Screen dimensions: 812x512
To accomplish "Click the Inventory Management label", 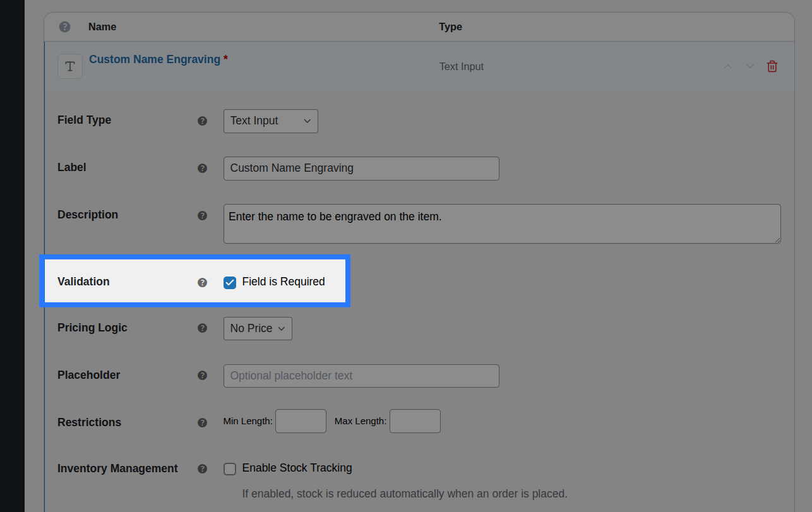I will (117, 468).
